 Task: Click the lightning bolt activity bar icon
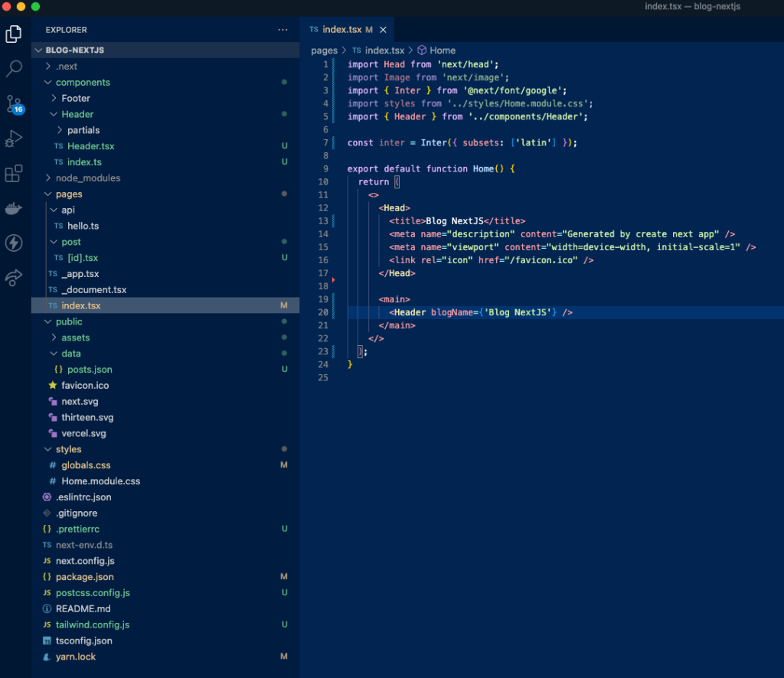tap(14, 243)
